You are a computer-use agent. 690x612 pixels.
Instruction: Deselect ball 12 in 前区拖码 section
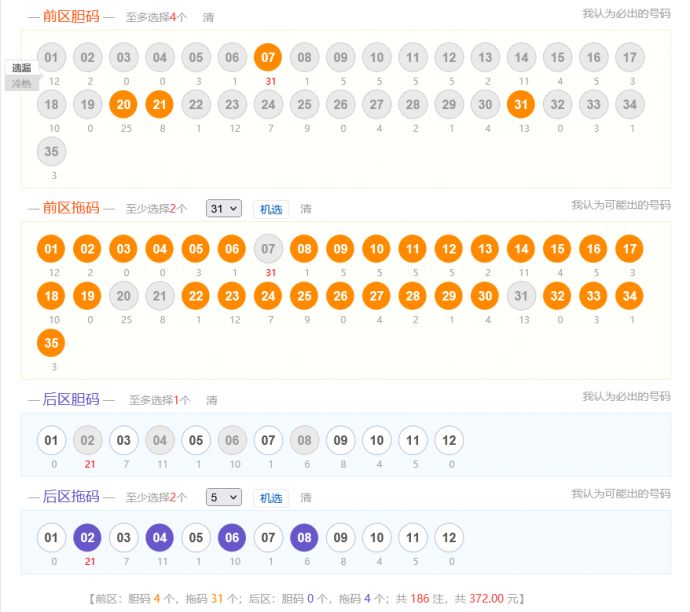449,249
